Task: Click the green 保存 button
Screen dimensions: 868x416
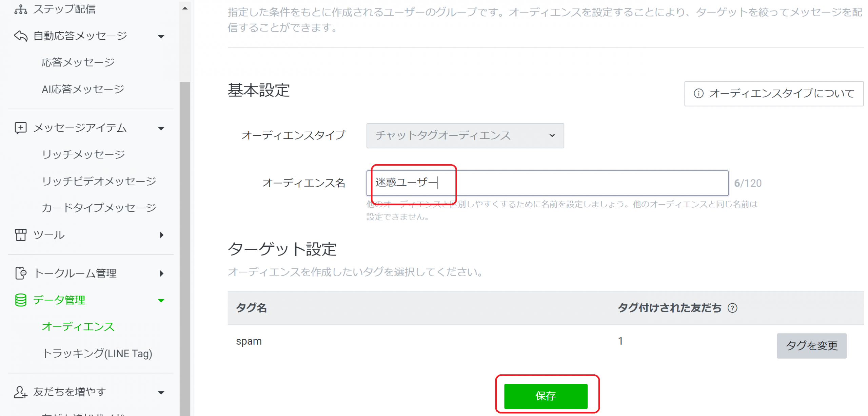Action: tap(545, 396)
